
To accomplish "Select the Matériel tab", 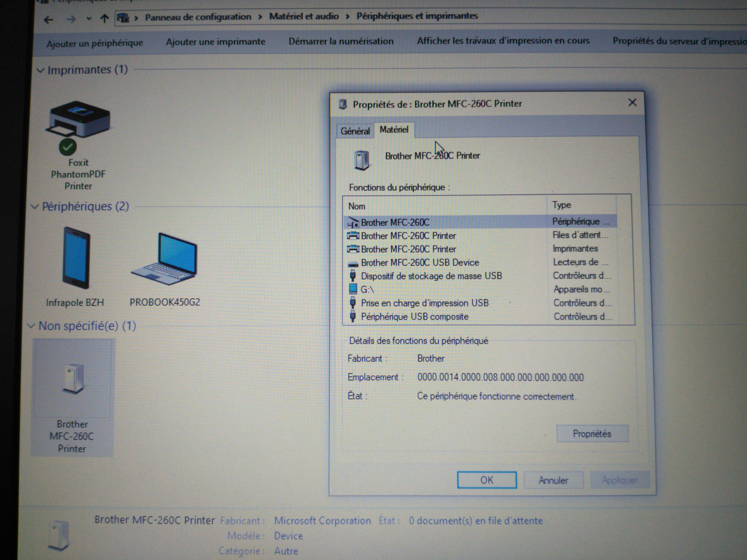I will (394, 130).
